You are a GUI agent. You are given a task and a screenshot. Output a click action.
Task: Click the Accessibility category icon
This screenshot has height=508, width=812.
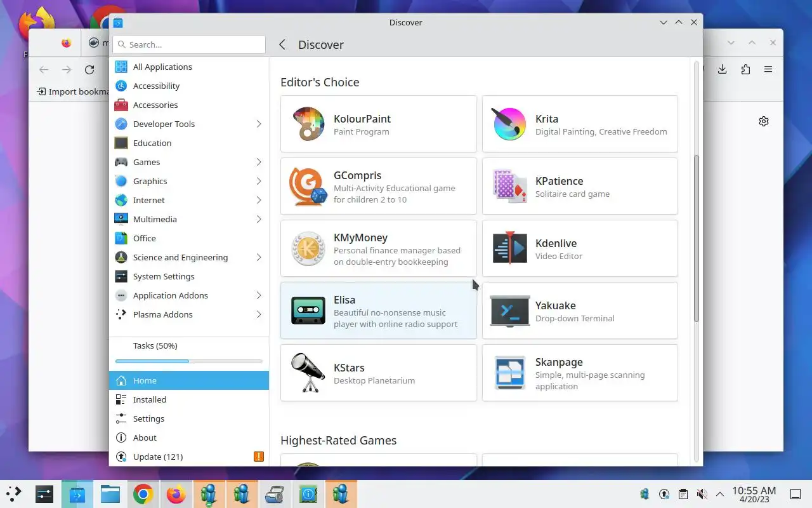(121, 86)
